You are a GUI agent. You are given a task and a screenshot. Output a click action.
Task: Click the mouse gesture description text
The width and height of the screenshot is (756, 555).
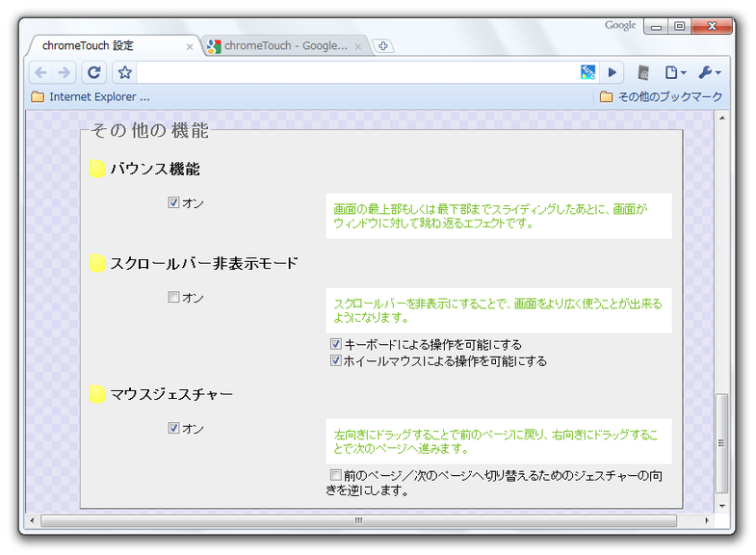(496, 441)
